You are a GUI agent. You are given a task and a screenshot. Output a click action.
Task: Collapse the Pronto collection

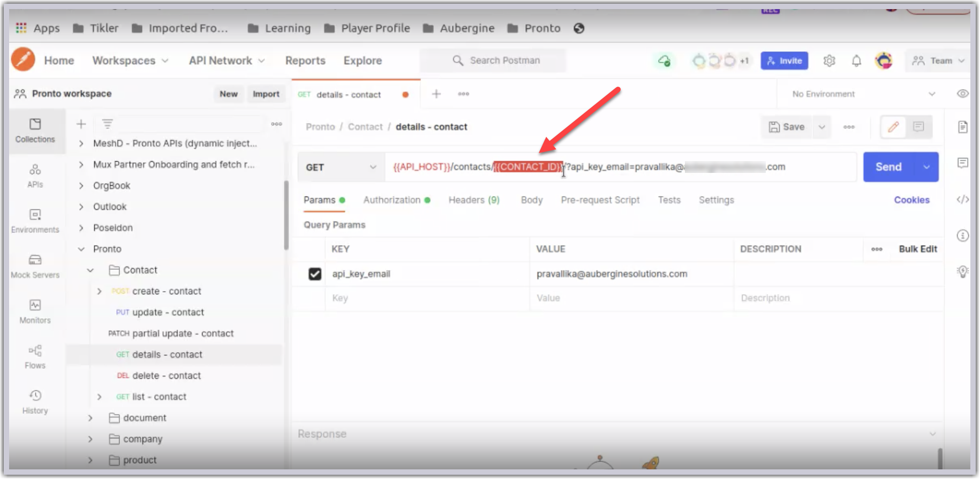81,249
